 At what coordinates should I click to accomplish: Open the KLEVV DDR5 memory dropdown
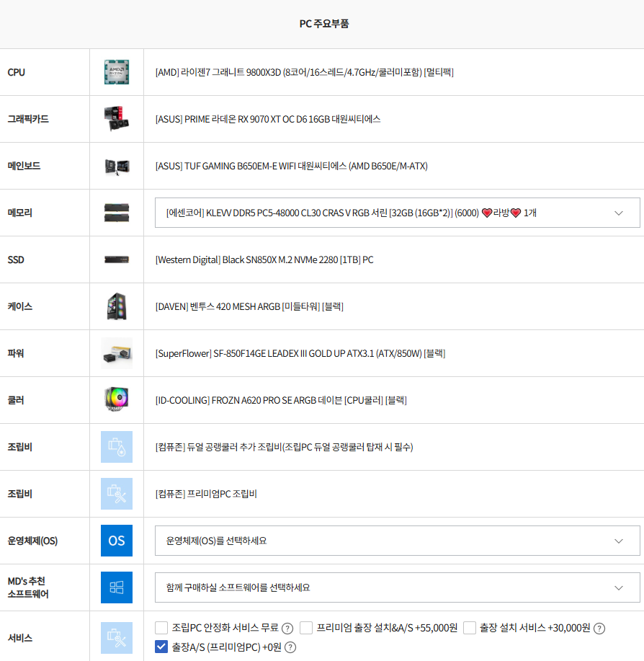click(x=397, y=213)
